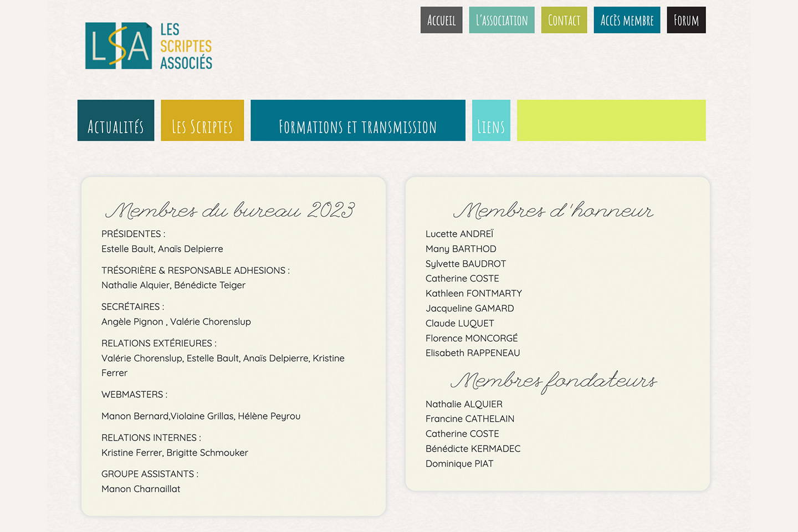Click the name Florence MONCORGÉ
Screen dimensions: 798x532
(x=472, y=338)
